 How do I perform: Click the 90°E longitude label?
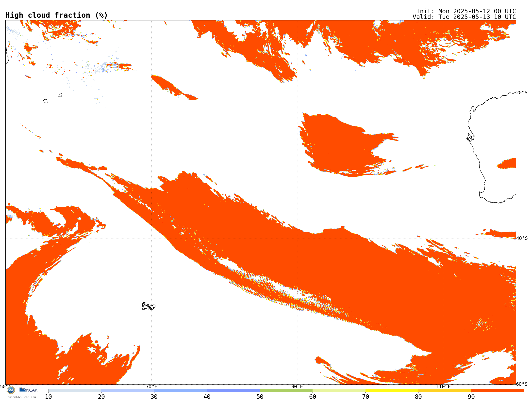pos(297,386)
